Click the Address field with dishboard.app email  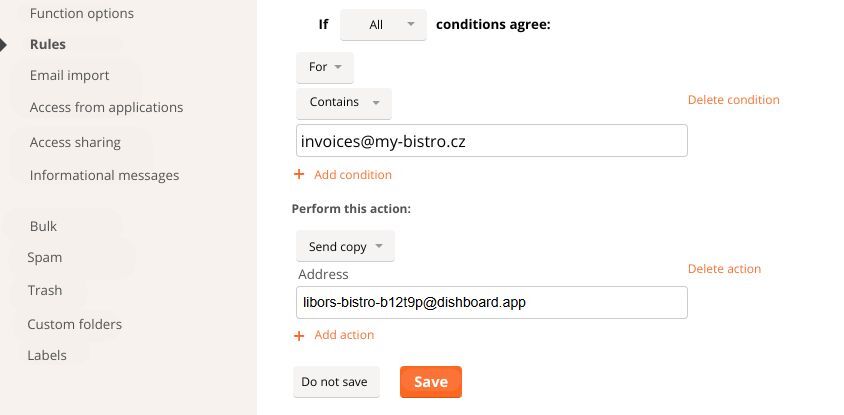[x=491, y=303]
